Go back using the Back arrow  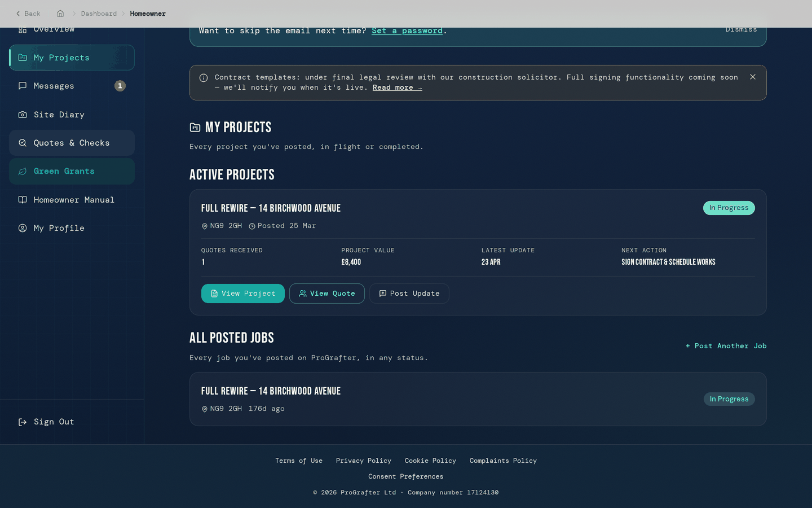28,14
